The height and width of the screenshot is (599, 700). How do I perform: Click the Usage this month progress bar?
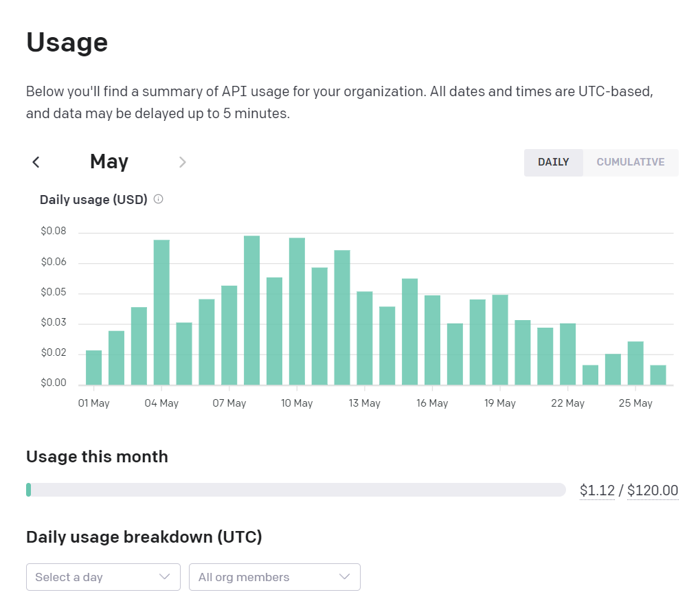pos(295,490)
